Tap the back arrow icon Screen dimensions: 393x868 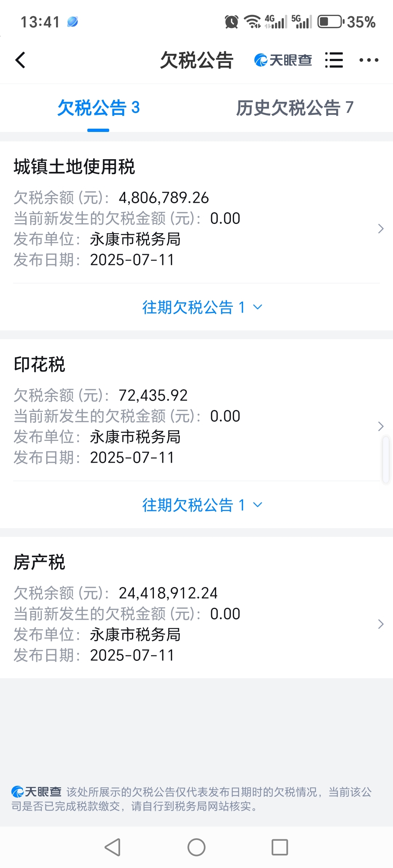point(20,60)
